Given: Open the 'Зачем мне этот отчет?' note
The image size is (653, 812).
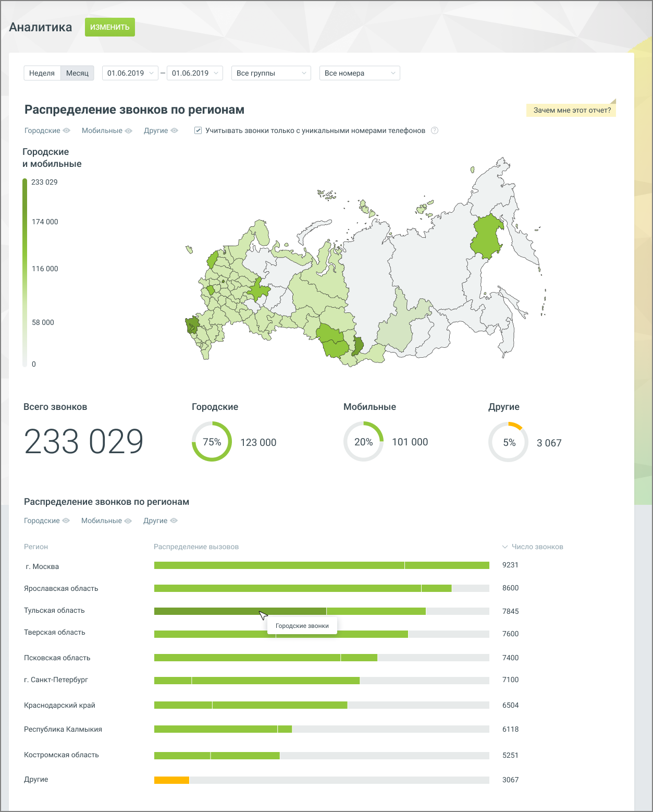Looking at the screenshot, I should 572,110.
